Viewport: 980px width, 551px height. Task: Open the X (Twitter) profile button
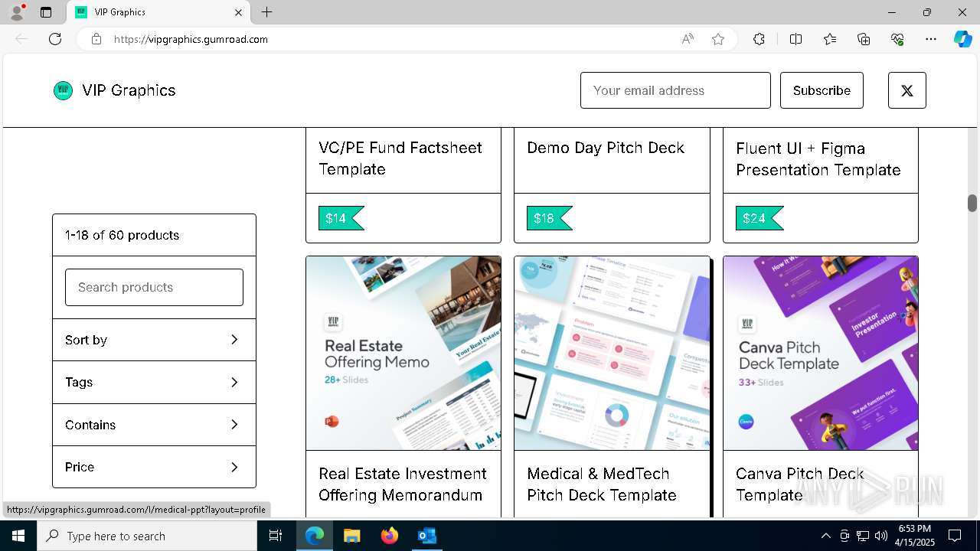coord(907,90)
